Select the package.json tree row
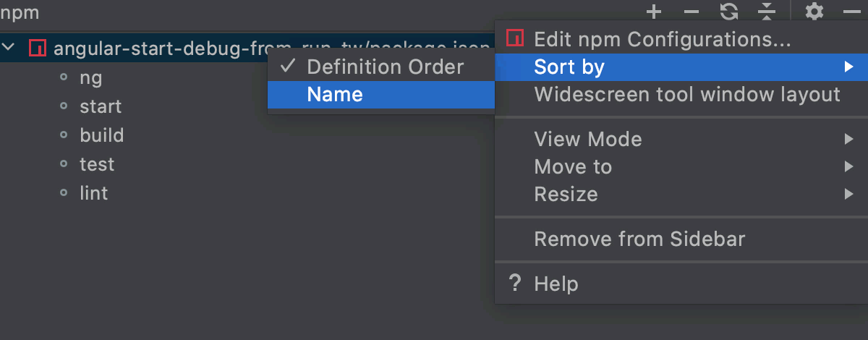Screen dimensions: 868x340 247,48
